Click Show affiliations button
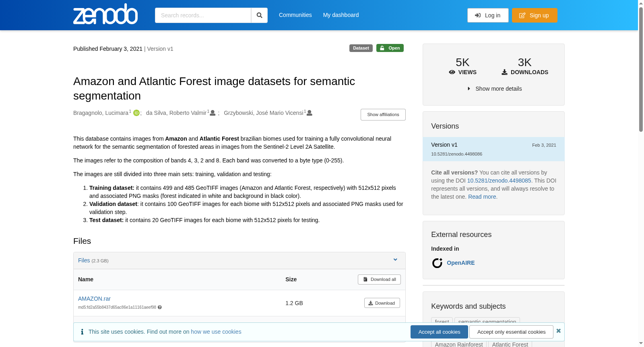 (x=383, y=114)
